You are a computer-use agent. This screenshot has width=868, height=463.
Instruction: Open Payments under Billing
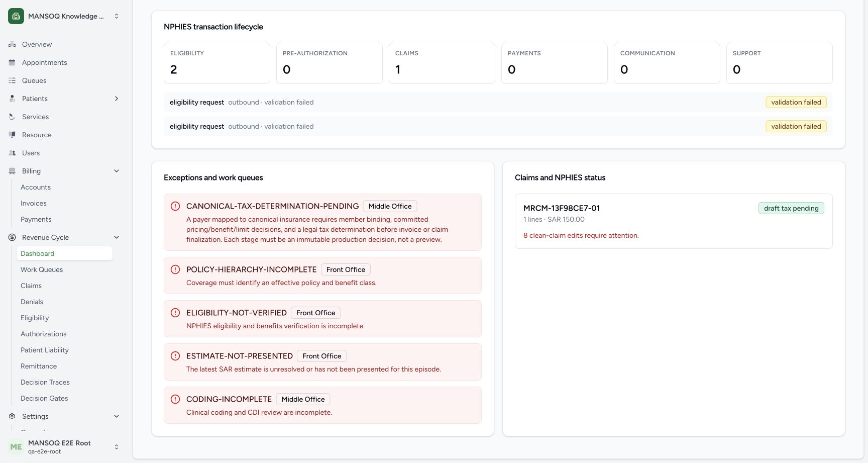coord(64,219)
